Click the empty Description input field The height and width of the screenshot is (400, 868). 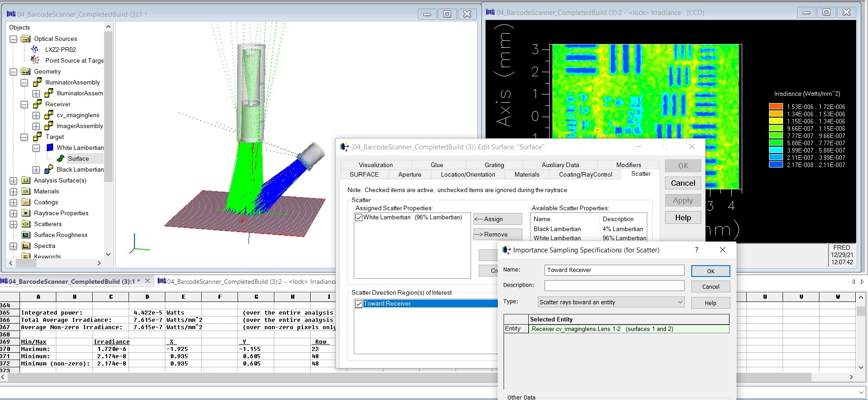(614, 286)
